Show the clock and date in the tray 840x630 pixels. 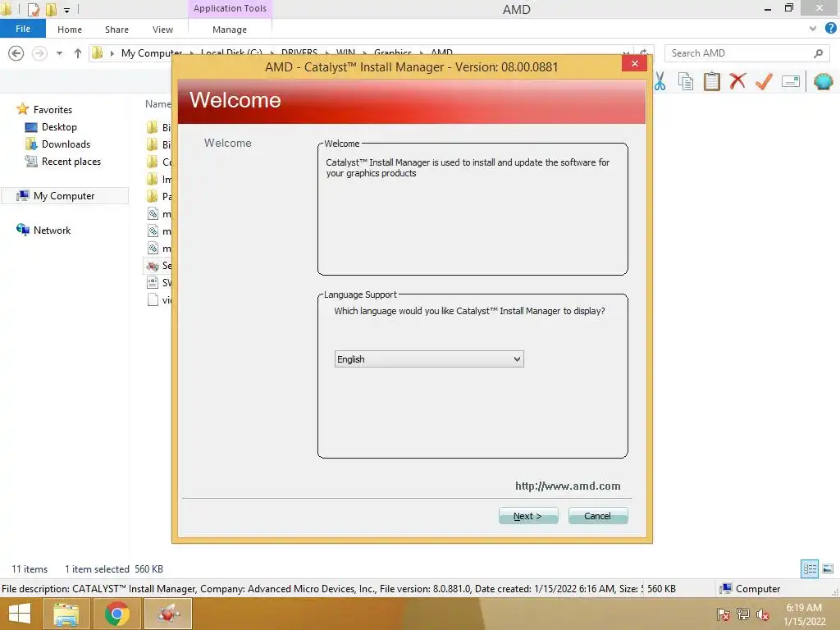[x=804, y=614]
